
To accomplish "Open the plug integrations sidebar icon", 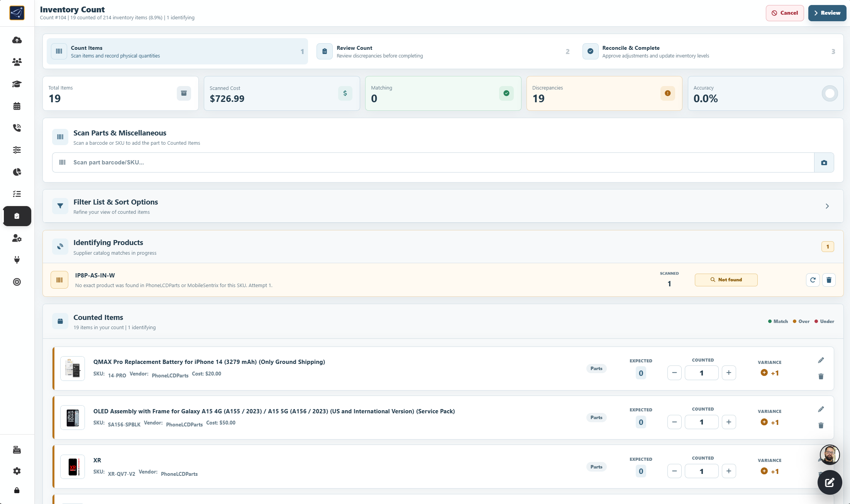I will pos(17,260).
